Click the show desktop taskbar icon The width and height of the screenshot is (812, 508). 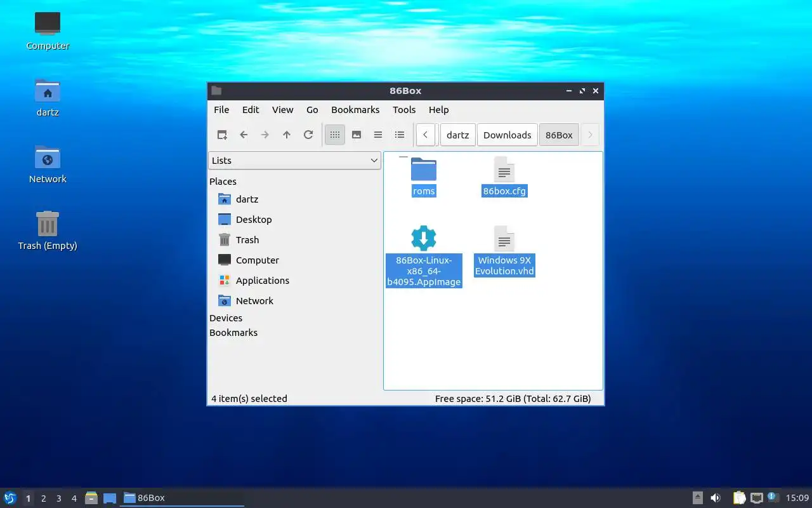(x=110, y=498)
